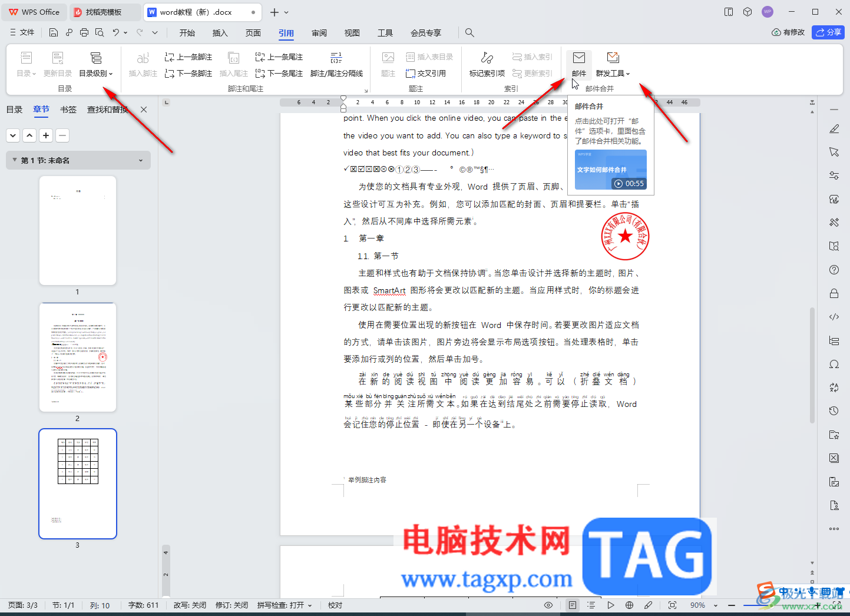The height and width of the screenshot is (616, 850).
Task: Click the pen style icon in the right sidebar
Action: pos(834,128)
